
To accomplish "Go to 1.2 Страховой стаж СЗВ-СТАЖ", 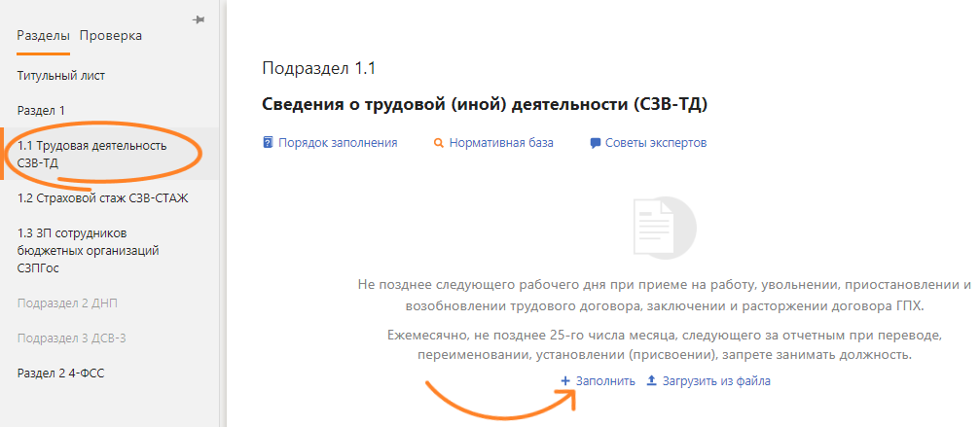I will pyautogui.click(x=102, y=198).
